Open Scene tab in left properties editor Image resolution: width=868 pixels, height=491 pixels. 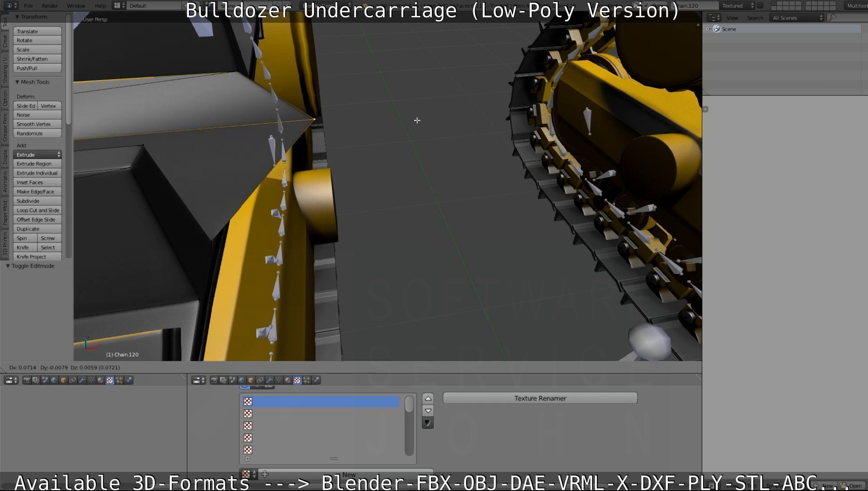(45, 380)
